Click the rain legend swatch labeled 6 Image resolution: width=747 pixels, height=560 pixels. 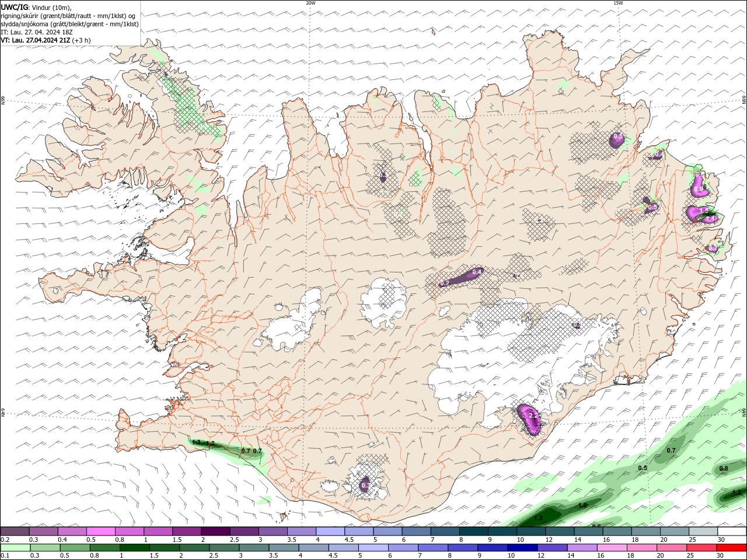[402, 548]
